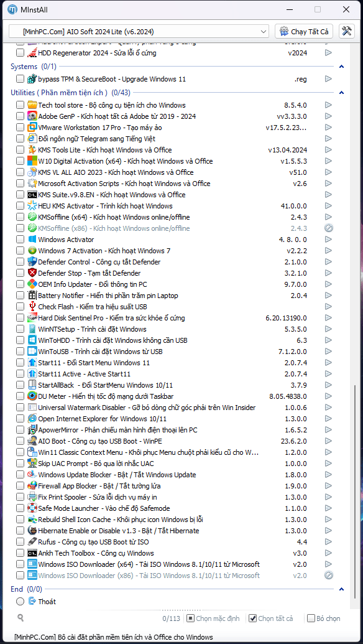The width and height of the screenshot is (363, 644).
Task: Run bypass TPM & SecureBoot play arrow
Action: [328, 79]
